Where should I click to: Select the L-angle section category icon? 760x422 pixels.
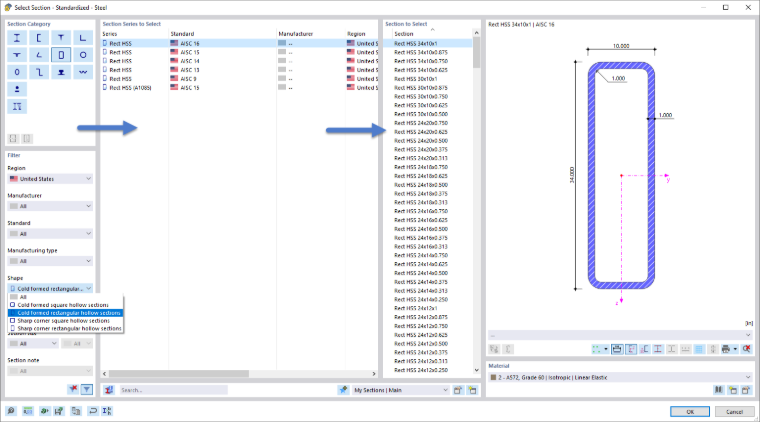[83, 38]
